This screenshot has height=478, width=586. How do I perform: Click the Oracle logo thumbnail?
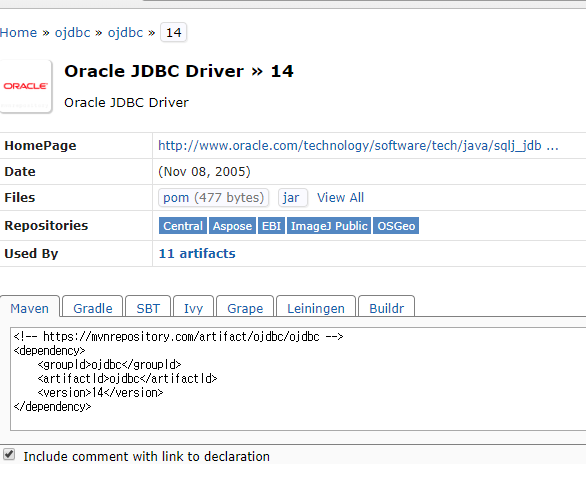coord(25,86)
